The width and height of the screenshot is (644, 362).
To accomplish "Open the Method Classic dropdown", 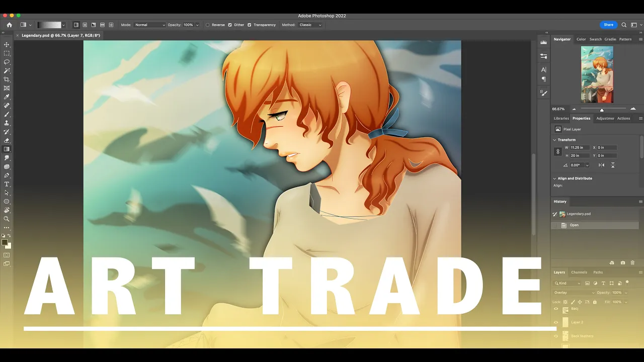I will [x=309, y=25].
